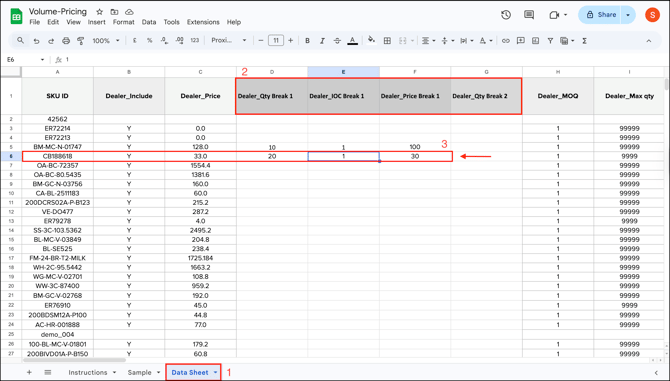Click the Dealer_MOQ header cell

pyautogui.click(x=558, y=96)
